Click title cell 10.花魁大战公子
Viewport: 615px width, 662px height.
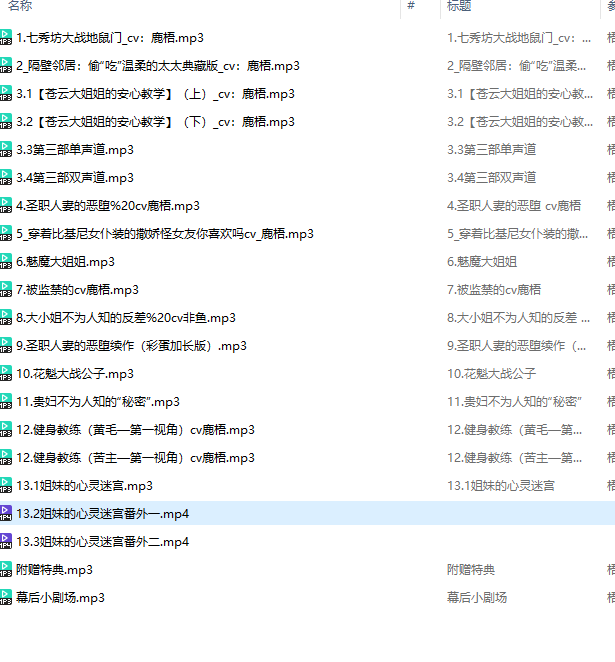point(492,374)
